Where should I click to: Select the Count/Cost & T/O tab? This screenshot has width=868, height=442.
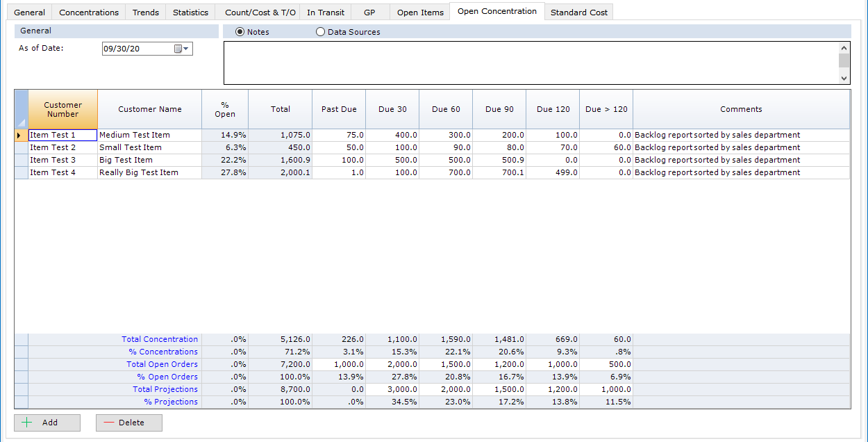click(x=259, y=11)
